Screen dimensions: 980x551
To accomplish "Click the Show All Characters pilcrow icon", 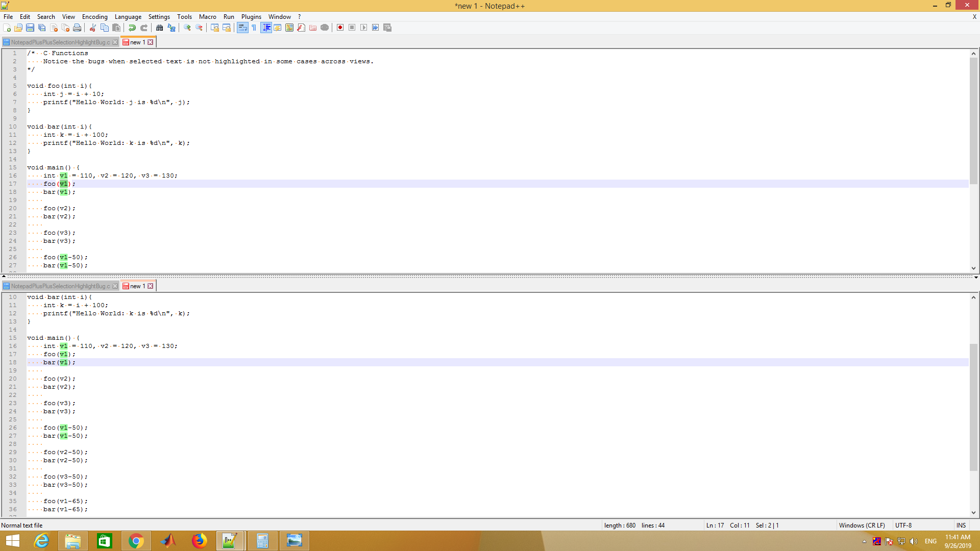I will click(x=254, y=28).
